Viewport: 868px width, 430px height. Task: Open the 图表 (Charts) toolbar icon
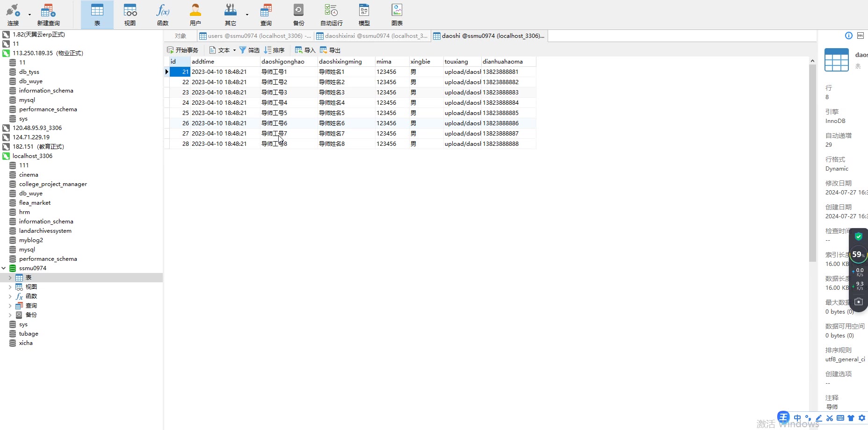397,14
